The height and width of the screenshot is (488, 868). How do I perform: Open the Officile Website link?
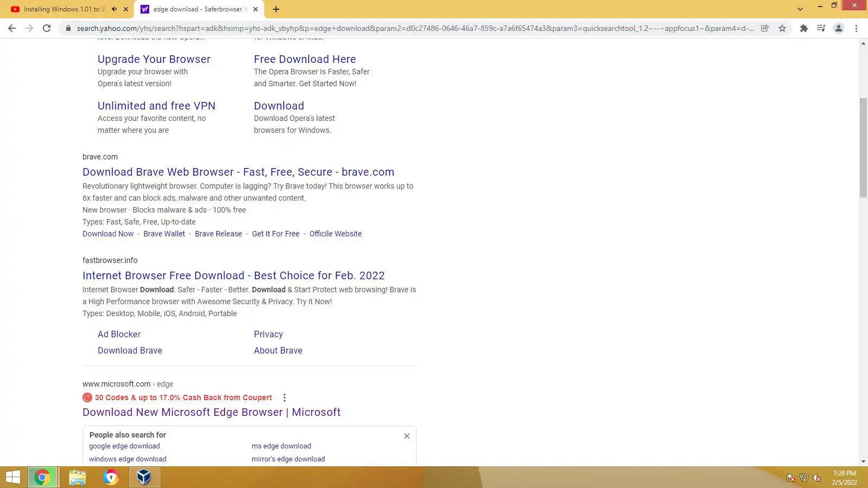click(335, 234)
